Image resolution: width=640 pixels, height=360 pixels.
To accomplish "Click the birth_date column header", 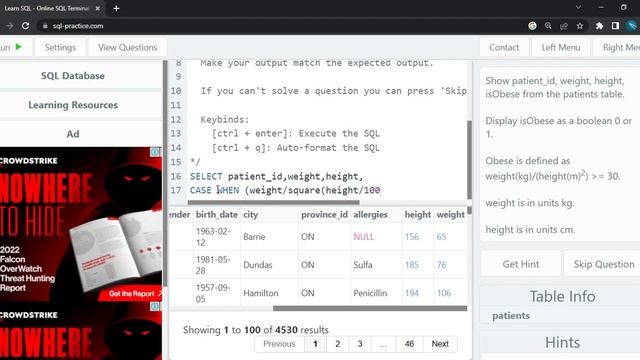I will coord(216,215).
